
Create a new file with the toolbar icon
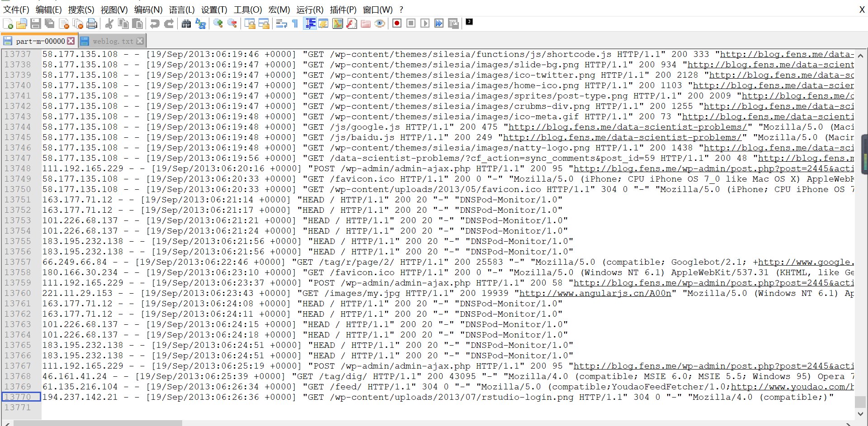click(8, 23)
